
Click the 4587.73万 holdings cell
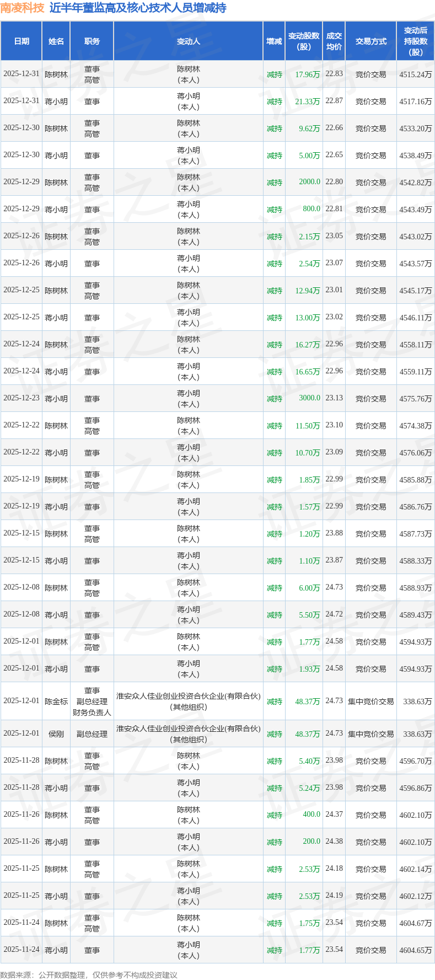tap(416, 534)
